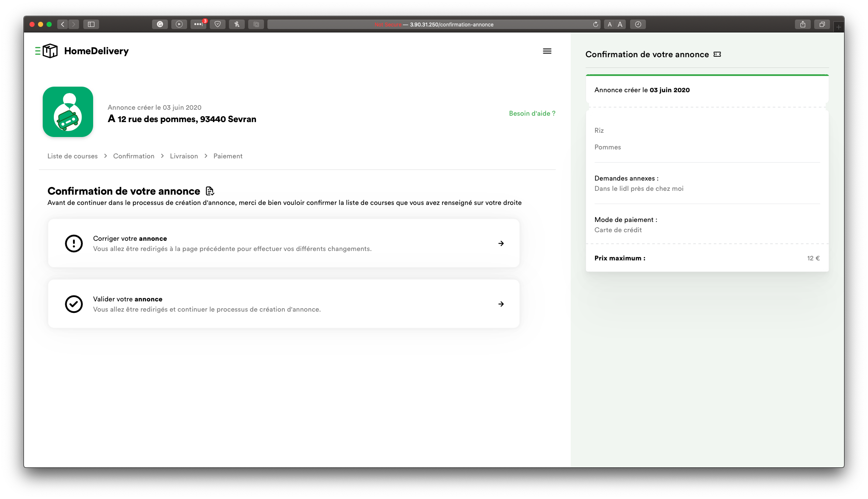Screen dimensions: 868x499
Task: Click the green delivery car avatar
Action: click(68, 112)
